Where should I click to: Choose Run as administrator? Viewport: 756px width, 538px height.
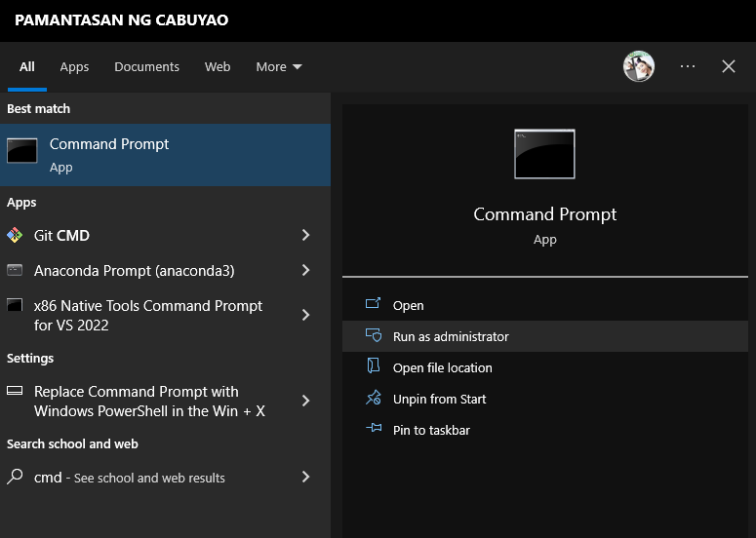(x=545, y=336)
